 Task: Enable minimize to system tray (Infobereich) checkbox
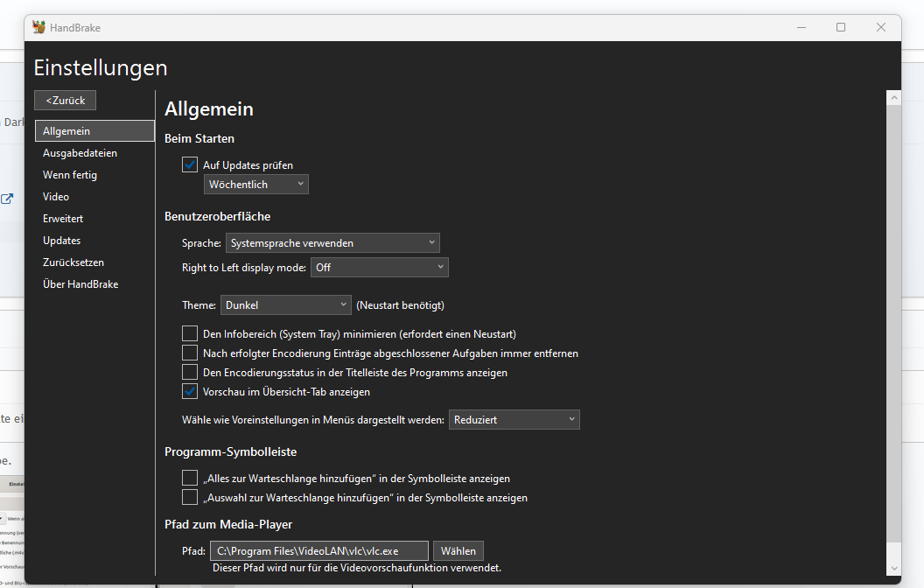tap(190, 333)
